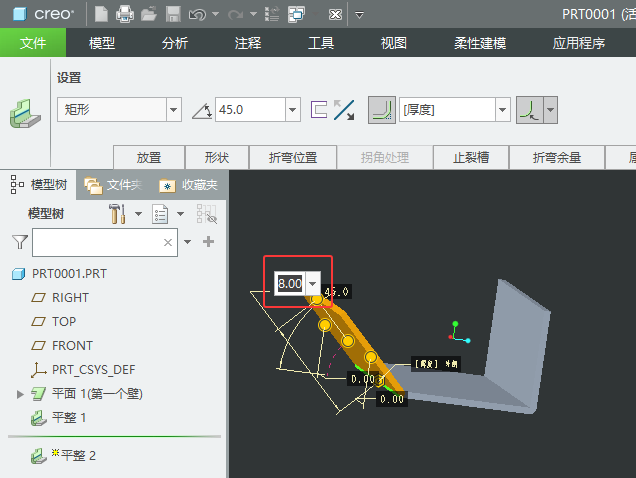
Task: Open the Undo history dropdown arrow
Action: pos(215,14)
